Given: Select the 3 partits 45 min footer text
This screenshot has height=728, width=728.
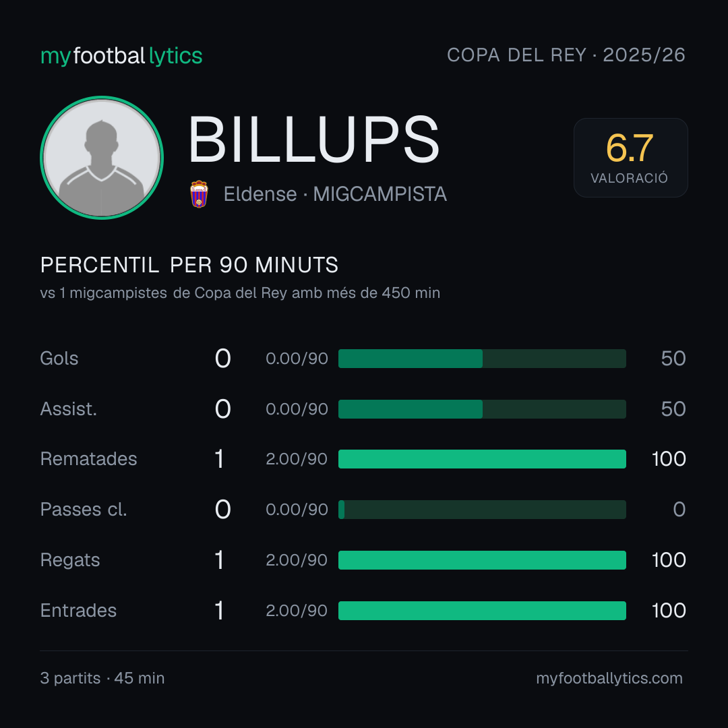Looking at the screenshot, I should coord(102,678).
